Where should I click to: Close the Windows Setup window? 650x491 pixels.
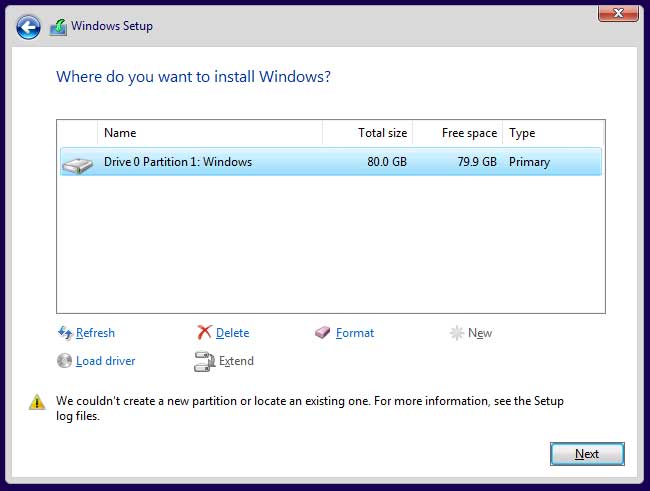[618, 13]
